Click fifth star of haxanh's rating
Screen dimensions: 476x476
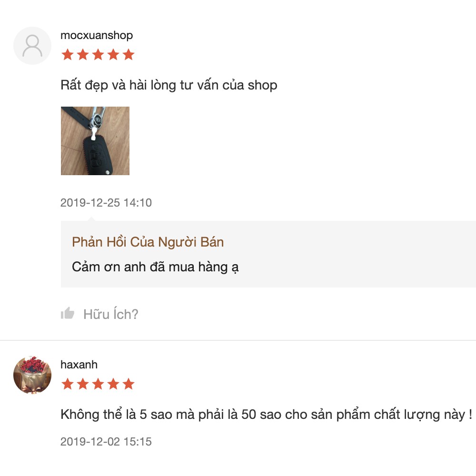pos(129,384)
